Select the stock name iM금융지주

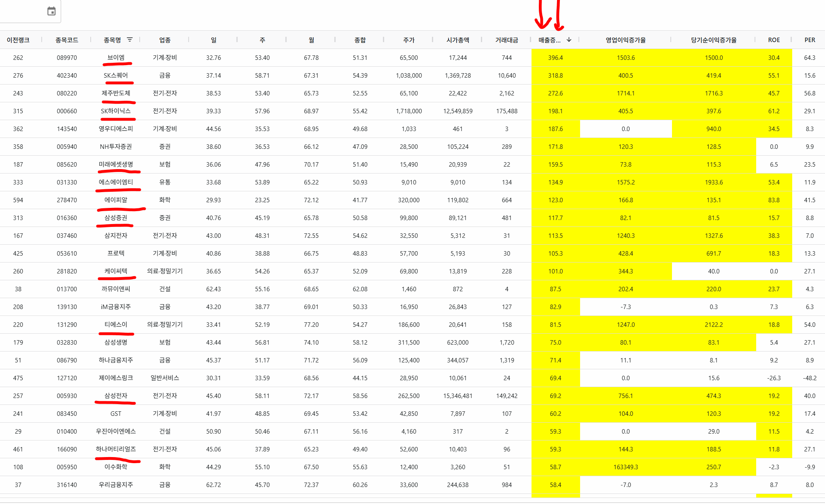116,307
